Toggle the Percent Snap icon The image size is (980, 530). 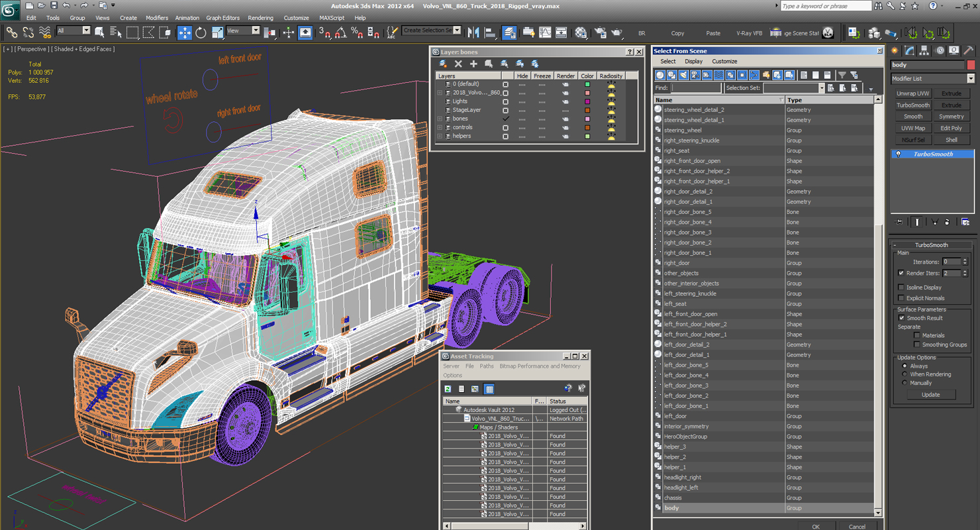coord(356,32)
